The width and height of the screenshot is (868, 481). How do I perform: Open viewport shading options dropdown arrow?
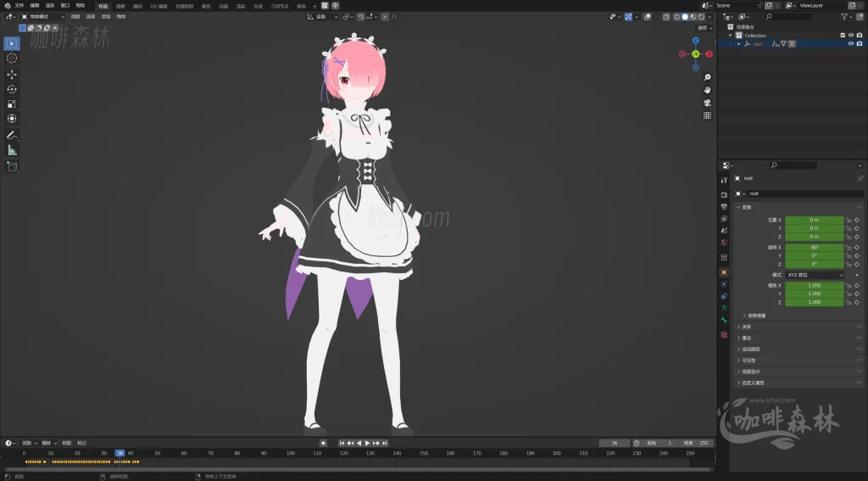[709, 17]
